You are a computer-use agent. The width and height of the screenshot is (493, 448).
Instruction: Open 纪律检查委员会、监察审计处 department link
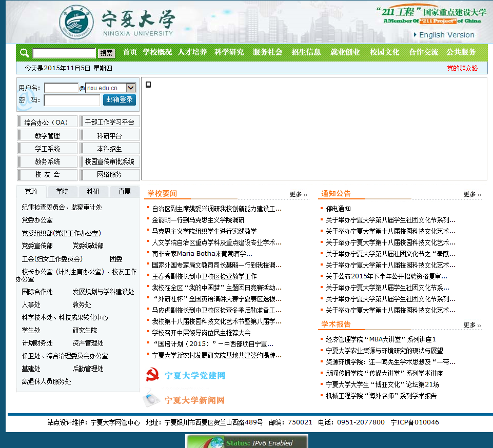tap(62, 208)
